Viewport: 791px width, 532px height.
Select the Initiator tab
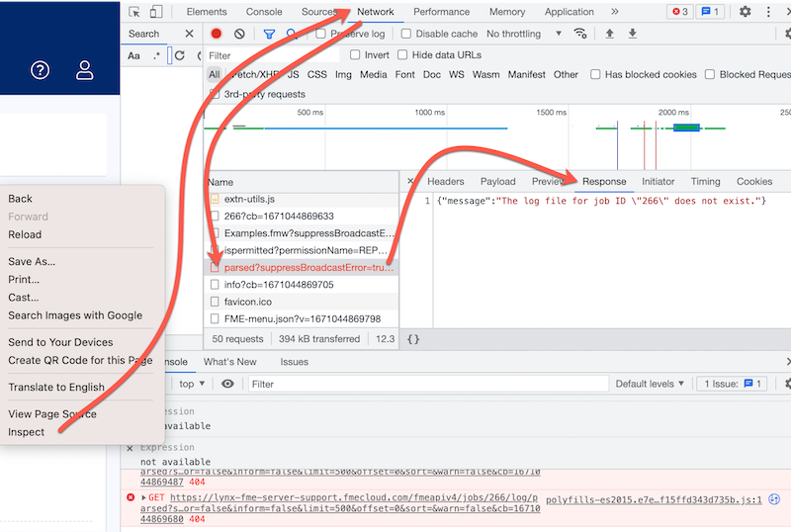point(658,182)
